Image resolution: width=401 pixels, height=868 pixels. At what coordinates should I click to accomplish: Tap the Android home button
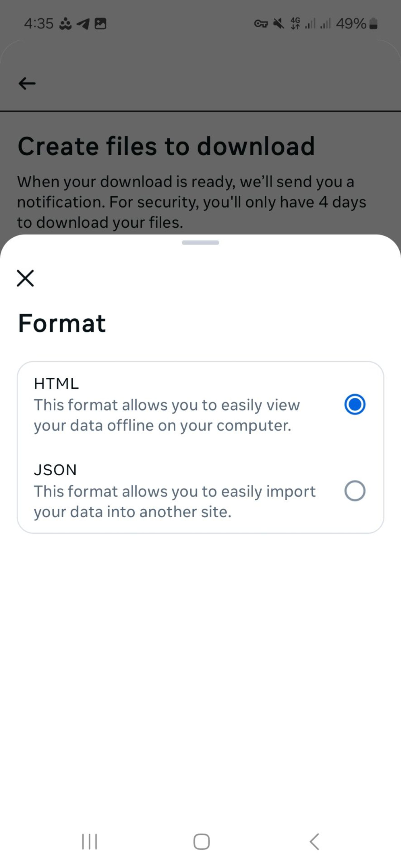(201, 842)
